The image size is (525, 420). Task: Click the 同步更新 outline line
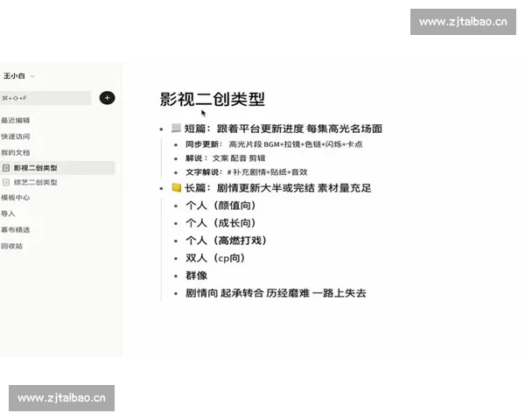coord(274,144)
